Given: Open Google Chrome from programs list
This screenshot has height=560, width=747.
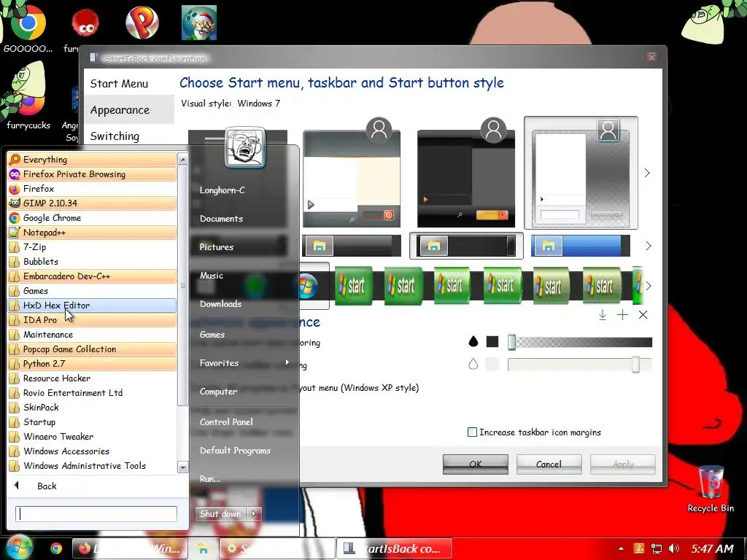Looking at the screenshot, I should (x=92, y=218).
